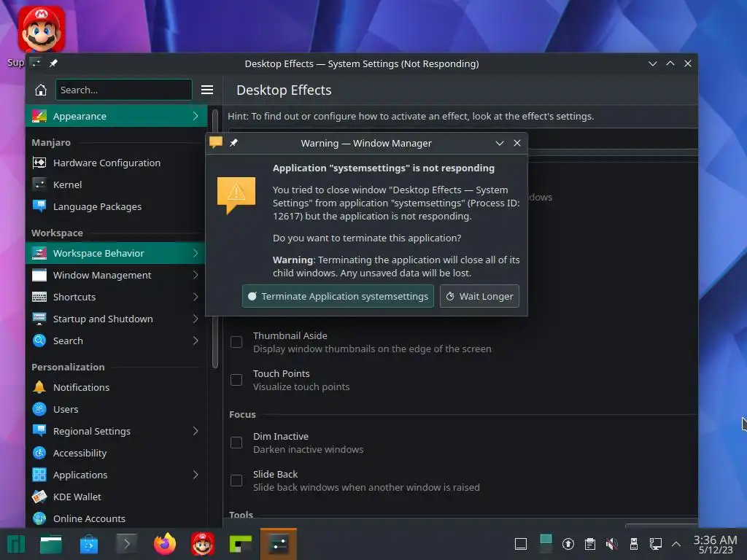
Task: Expand the Window Management chevron
Action: click(196, 275)
